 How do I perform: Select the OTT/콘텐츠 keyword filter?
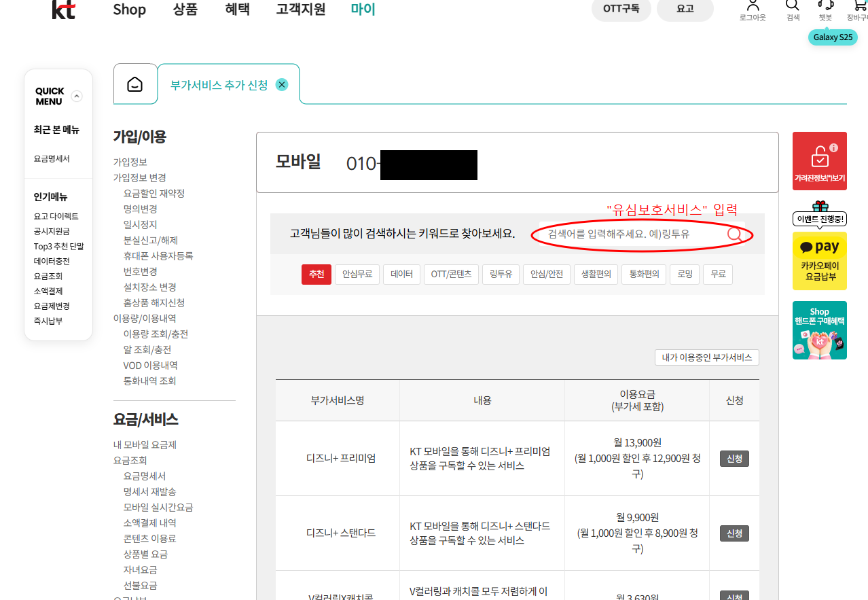[x=452, y=275]
